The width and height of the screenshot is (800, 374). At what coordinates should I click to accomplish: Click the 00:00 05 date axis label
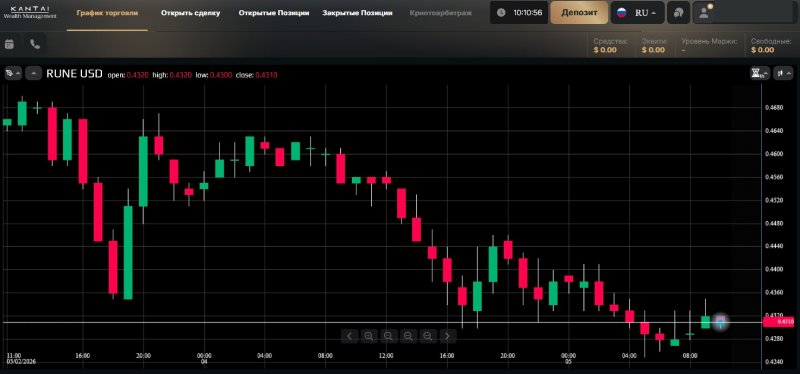click(568, 358)
